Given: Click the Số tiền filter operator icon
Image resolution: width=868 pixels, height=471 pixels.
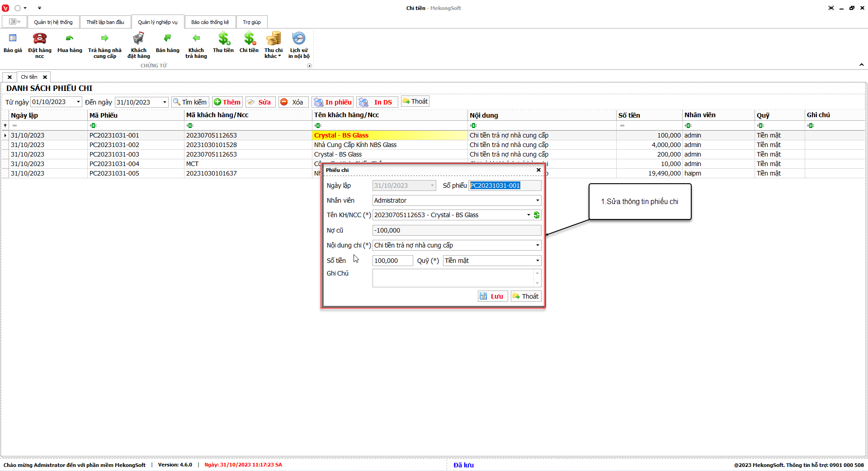Looking at the screenshot, I should (622, 126).
